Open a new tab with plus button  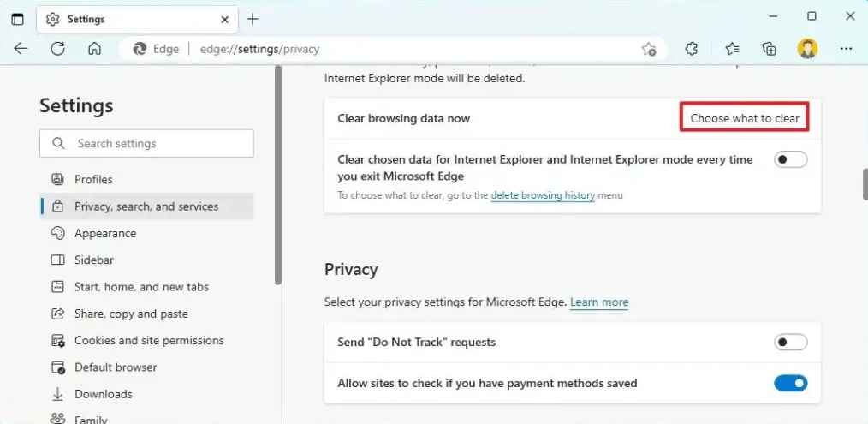253,18
